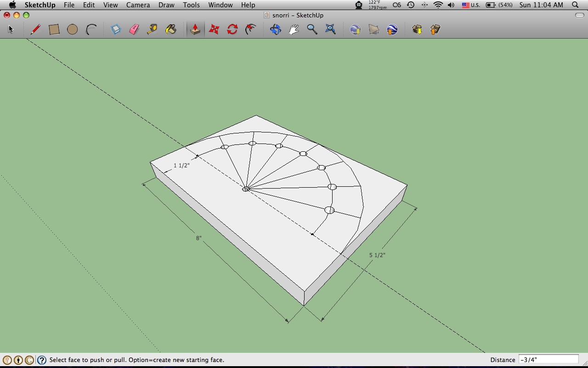Click the snorri document proxy icon in title bar
Viewport: 588px width, 368px height.
(267, 15)
